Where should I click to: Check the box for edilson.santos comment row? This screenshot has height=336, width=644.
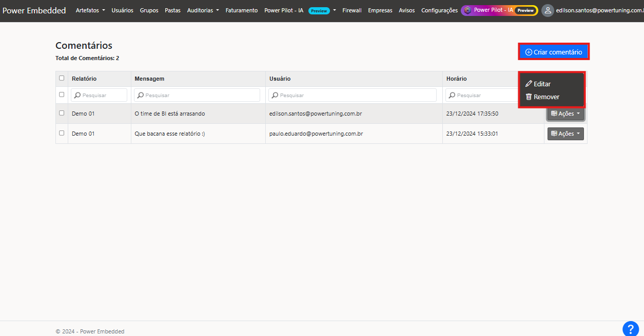62,113
